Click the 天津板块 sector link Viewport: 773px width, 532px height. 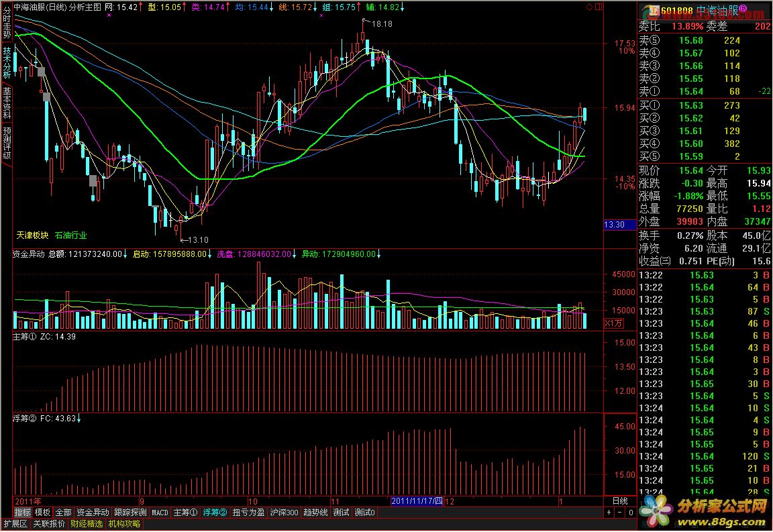pos(32,235)
